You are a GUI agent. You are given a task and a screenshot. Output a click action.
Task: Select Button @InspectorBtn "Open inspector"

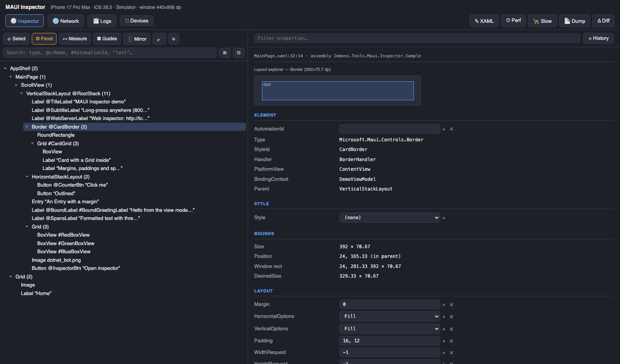coord(76,268)
